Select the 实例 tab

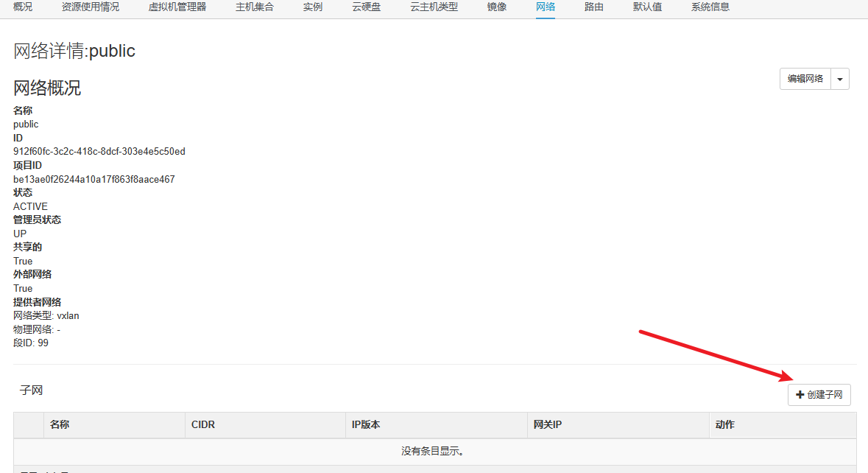pyautogui.click(x=312, y=7)
